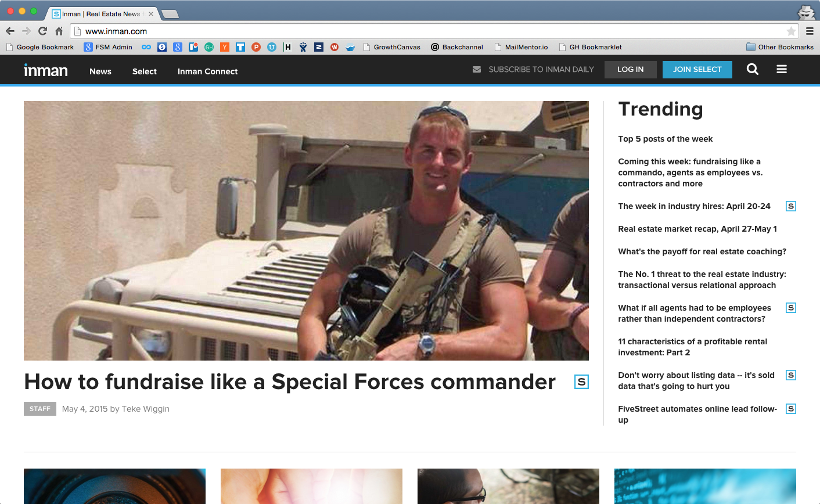The height and width of the screenshot is (504, 820).
Task: Open No. 1 threat article
Action: [x=702, y=279]
